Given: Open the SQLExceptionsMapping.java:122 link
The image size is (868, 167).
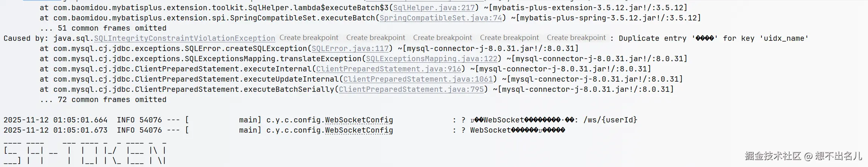Looking at the screenshot, I should [x=432, y=59].
